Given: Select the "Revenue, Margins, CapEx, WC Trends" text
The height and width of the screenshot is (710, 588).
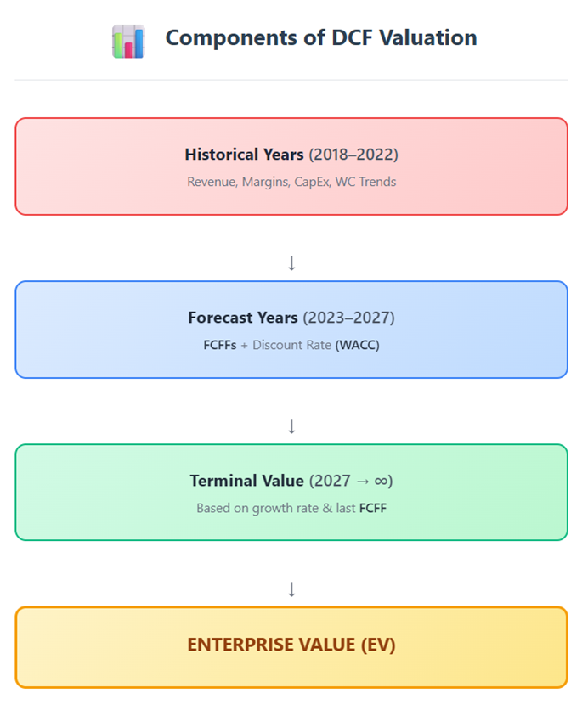Looking at the screenshot, I should (x=291, y=182).
